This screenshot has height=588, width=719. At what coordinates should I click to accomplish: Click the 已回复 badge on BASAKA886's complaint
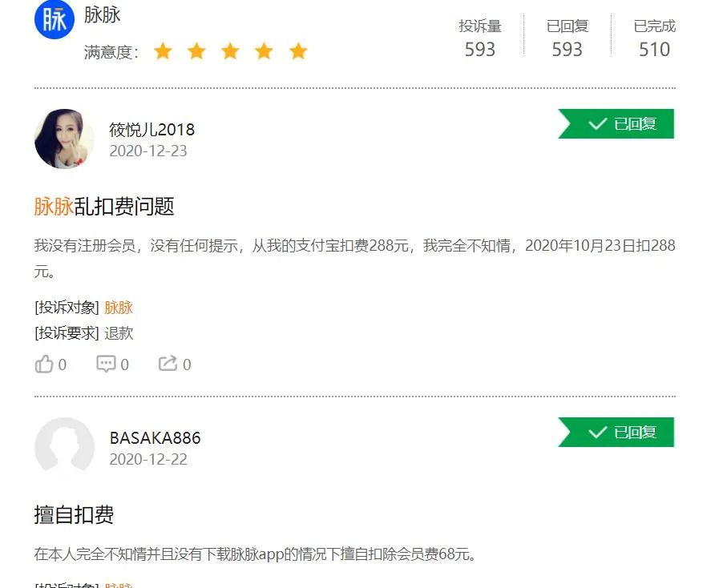616,432
